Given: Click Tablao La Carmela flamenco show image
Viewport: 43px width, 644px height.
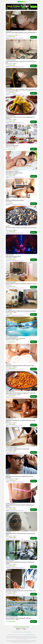Looking at the screenshot, I should [21, 244].
